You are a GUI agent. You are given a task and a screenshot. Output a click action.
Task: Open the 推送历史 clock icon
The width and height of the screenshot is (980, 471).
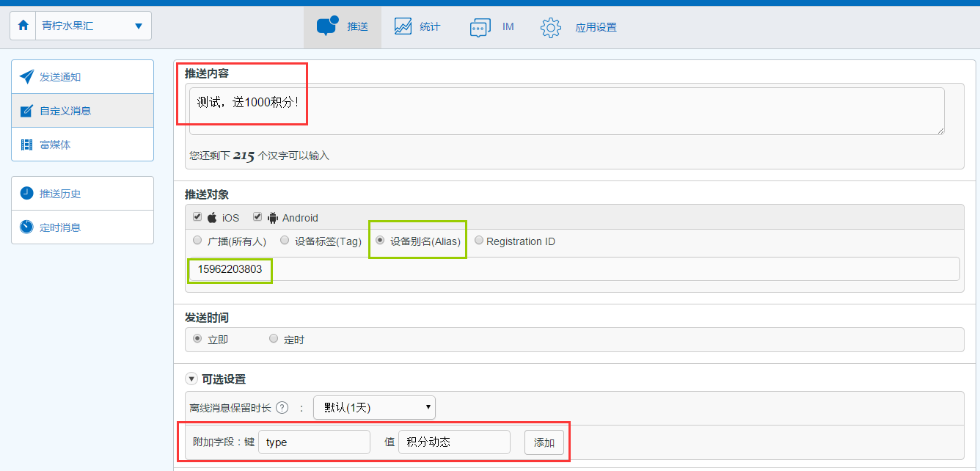26,194
